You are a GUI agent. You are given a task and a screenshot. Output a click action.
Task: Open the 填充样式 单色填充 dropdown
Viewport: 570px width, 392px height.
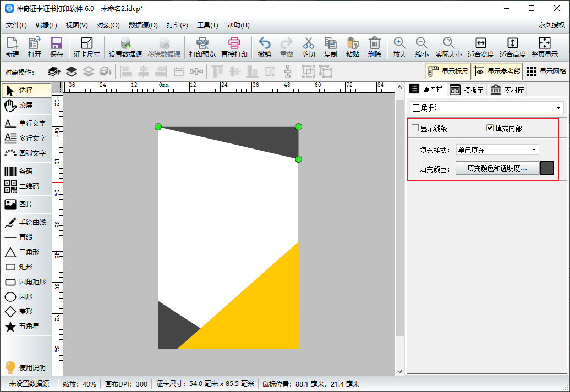[x=497, y=150]
